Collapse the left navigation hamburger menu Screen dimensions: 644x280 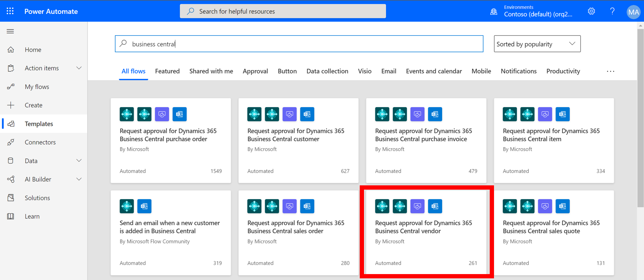click(x=10, y=31)
